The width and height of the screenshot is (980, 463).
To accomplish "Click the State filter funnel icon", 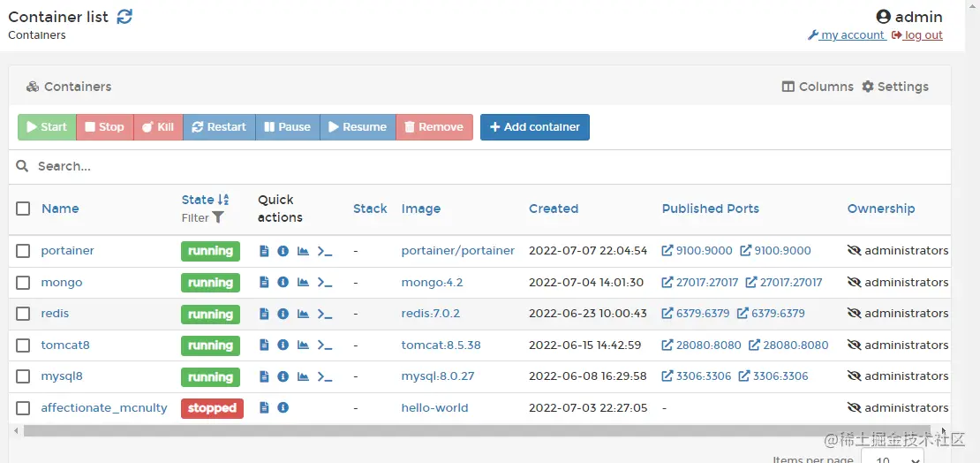I will 217,217.
